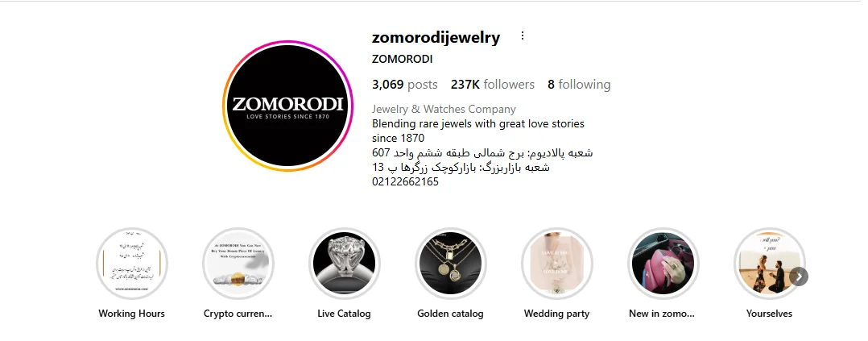
Task: Open the Yourselves highlight circle
Action: (770, 263)
